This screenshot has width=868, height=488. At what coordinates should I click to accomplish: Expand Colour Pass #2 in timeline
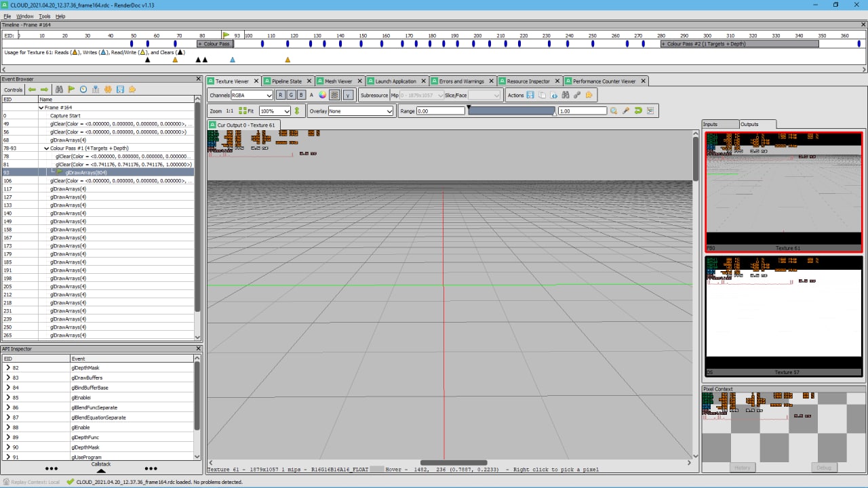(740, 43)
